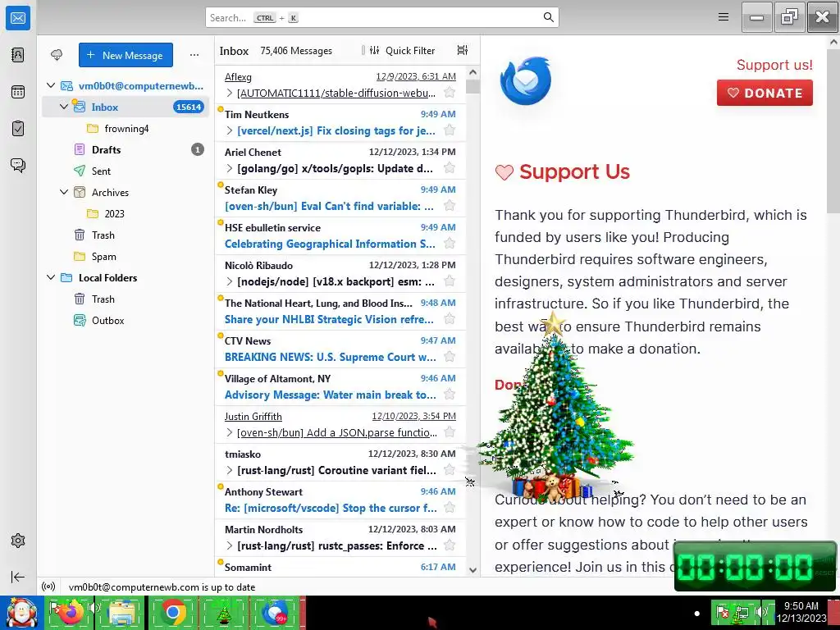840x630 pixels.
Task: Expand the vercel/next.js thread
Action: 230,130
